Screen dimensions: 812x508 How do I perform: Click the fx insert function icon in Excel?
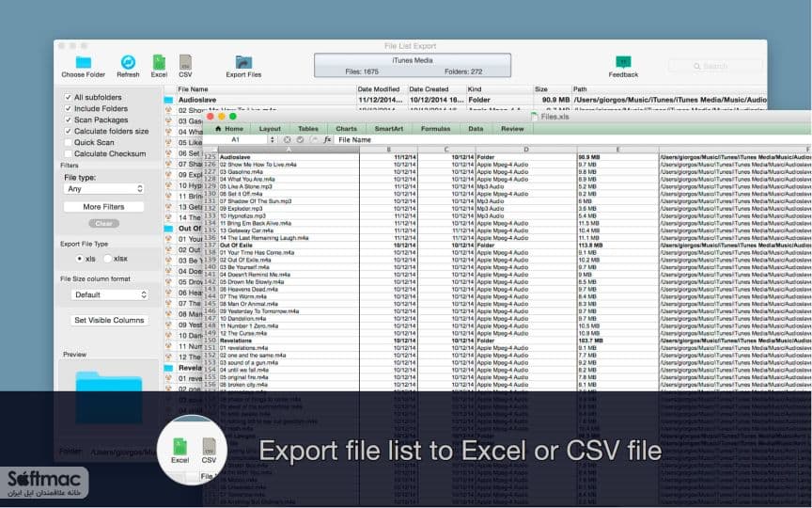(x=327, y=139)
